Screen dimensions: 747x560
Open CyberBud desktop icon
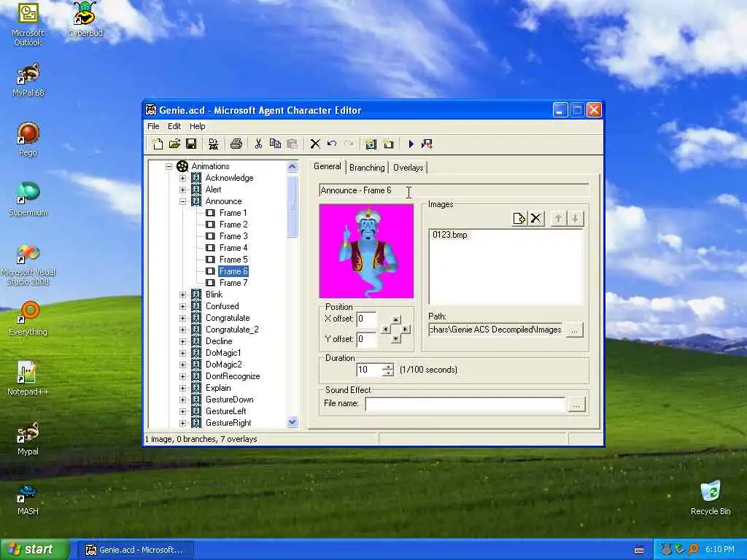(x=85, y=19)
